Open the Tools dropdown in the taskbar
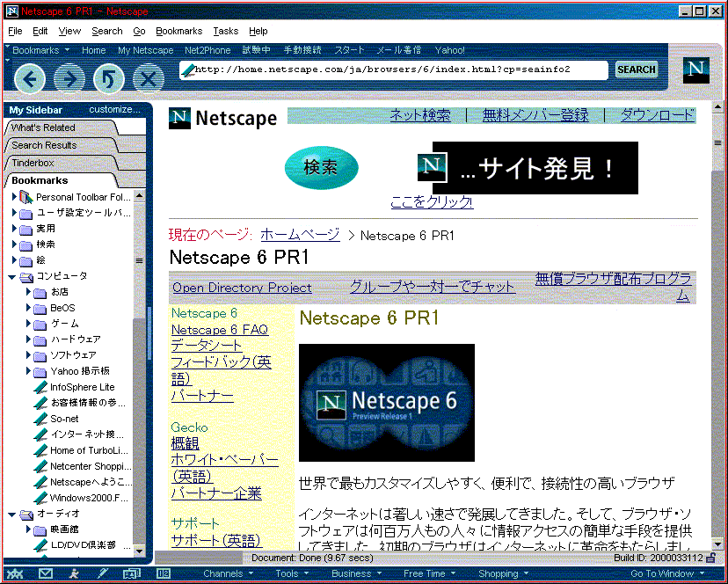This screenshot has width=728, height=584. coord(292,573)
